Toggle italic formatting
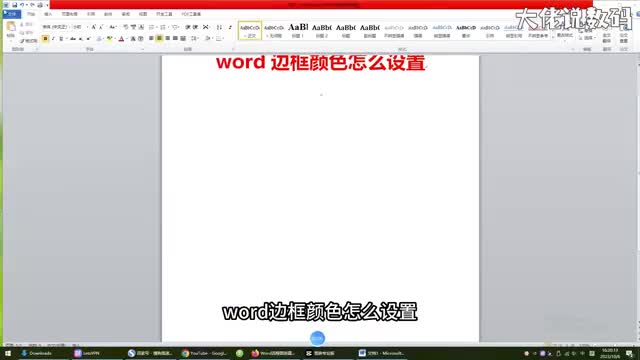The height and width of the screenshot is (360, 640). [x=53, y=38]
